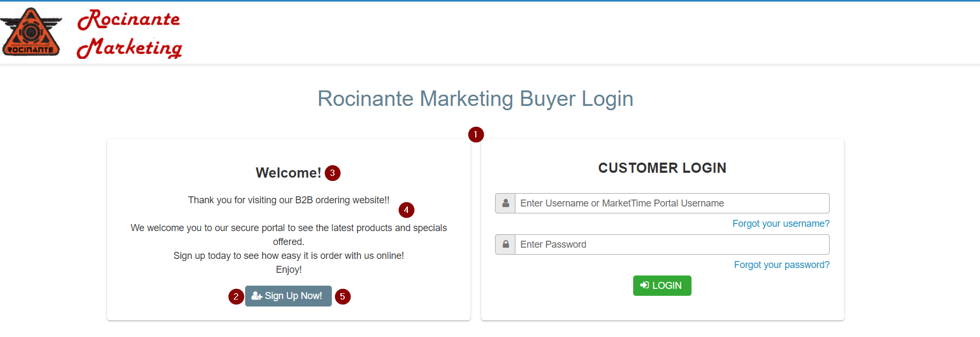Open the Forgot your username link
Image resolution: width=980 pixels, height=337 pixels.
[781, 224]
